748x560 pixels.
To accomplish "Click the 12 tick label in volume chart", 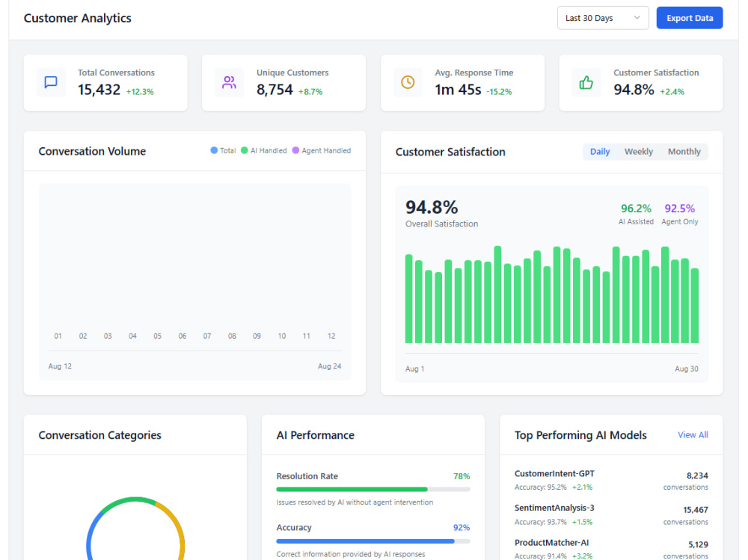I will (331, 336).
